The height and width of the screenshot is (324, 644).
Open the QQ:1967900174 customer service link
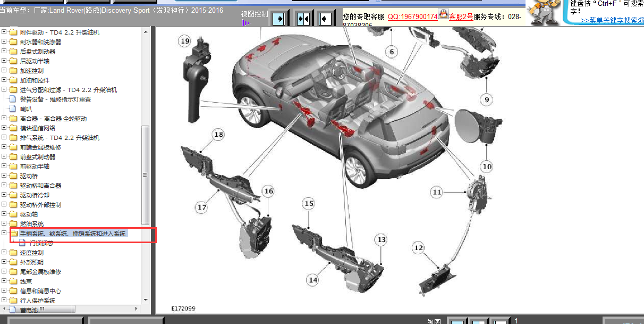[x=412, y=16]
